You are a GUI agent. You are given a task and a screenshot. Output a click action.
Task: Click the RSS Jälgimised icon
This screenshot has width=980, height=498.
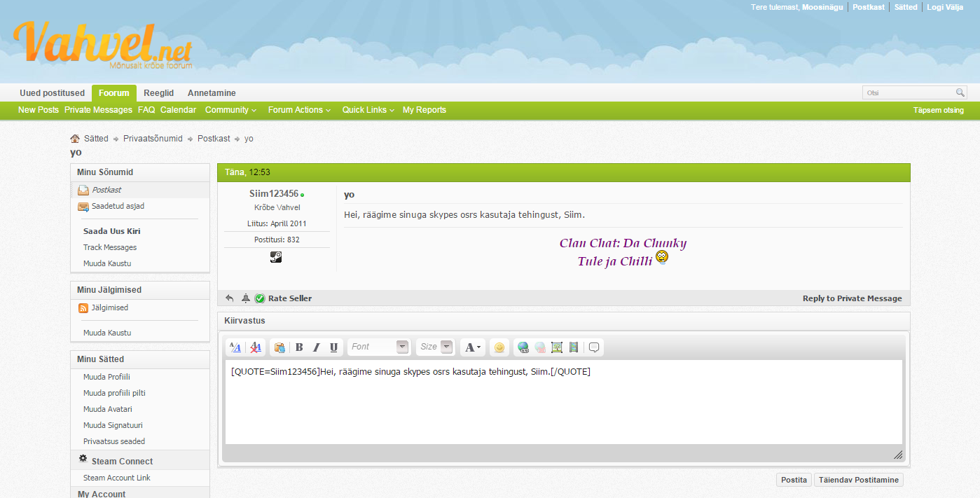tap(83, 308)
